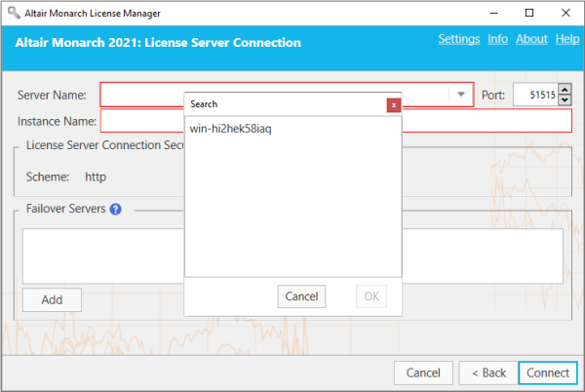585x392 pixels.
Task: Open the Settings link
Action: click(458, 39)
